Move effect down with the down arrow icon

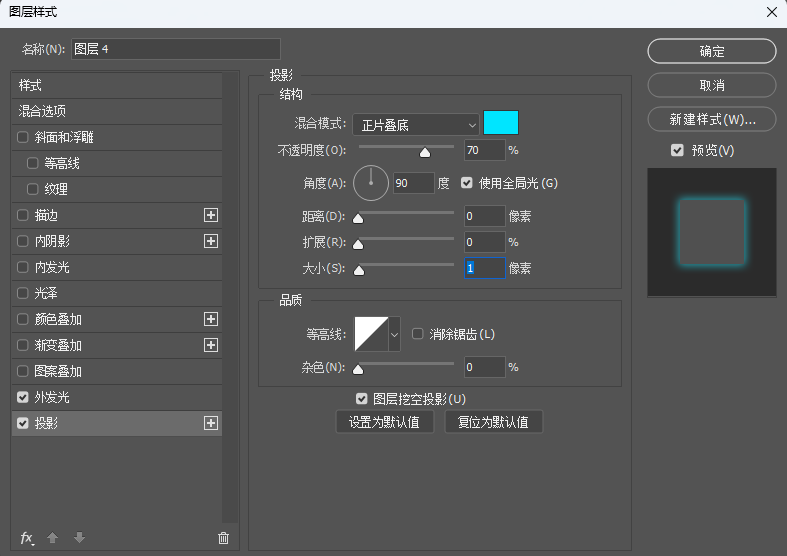79,538
